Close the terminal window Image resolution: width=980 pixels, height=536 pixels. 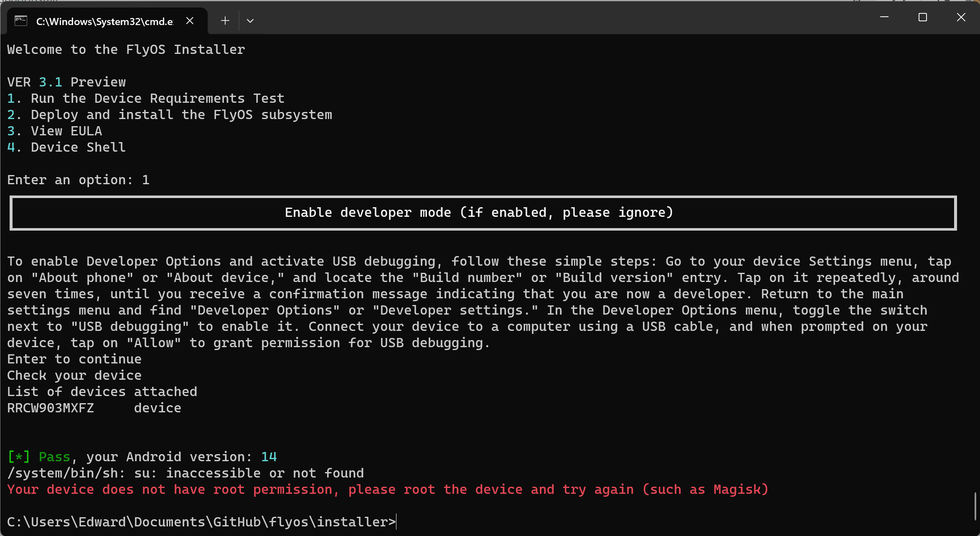click(x=961, y=18)
